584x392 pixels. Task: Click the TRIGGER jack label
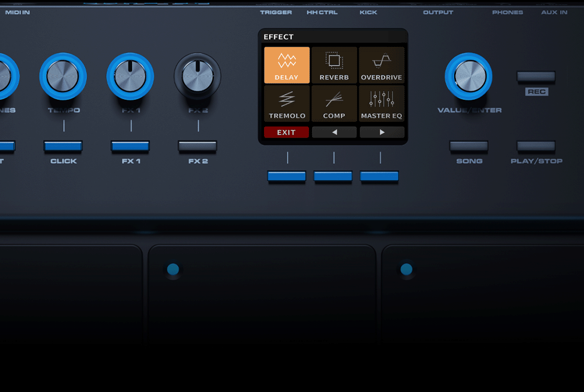click(276, 13)
